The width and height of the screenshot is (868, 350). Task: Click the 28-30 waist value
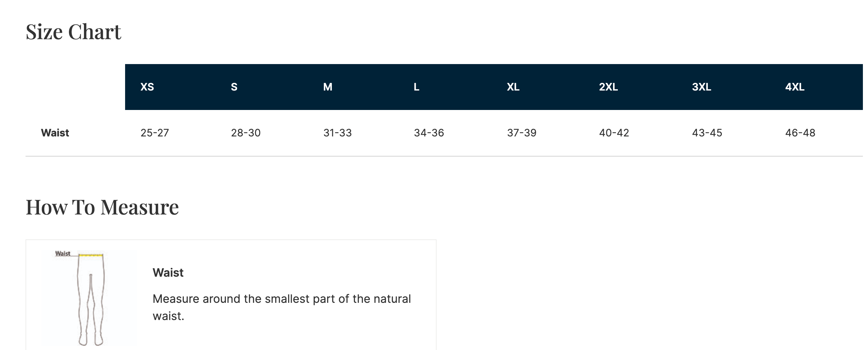pos(246,133)
